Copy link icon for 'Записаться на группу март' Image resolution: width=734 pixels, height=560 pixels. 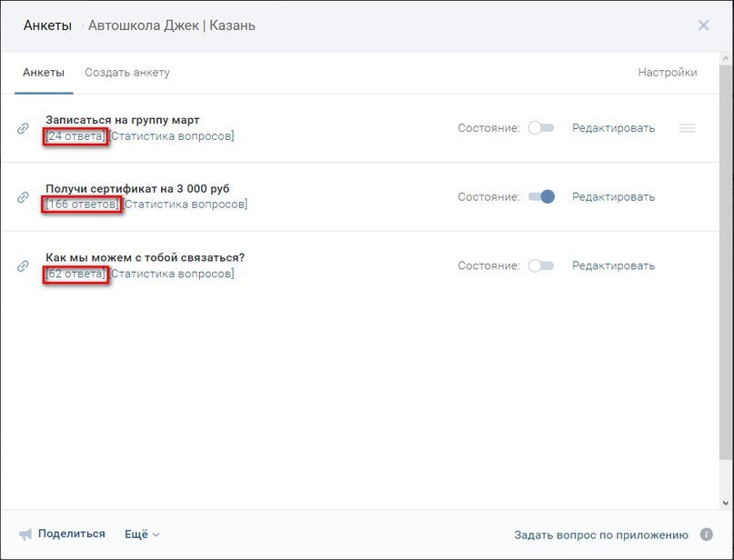coord(23,128)
